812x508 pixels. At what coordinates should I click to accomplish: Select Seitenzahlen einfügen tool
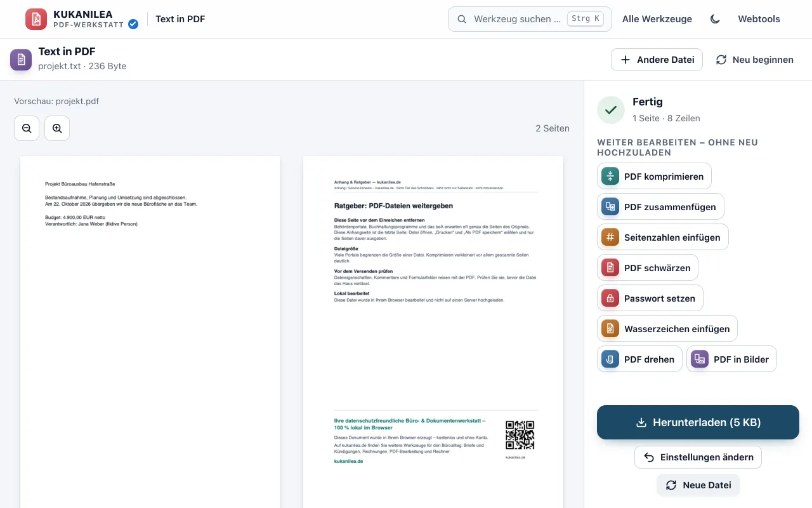click(663, 237)
